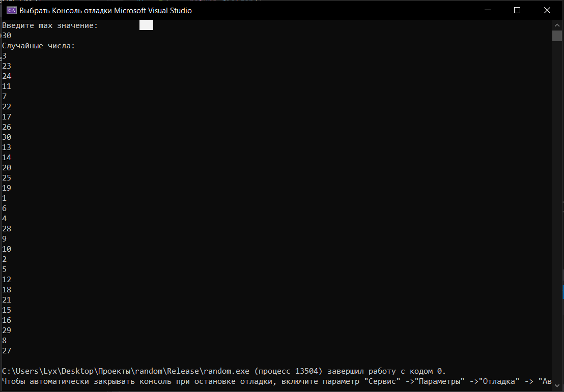The image size is (564, 392).
Task: Click the output number 15
Action: click(7, 310)
